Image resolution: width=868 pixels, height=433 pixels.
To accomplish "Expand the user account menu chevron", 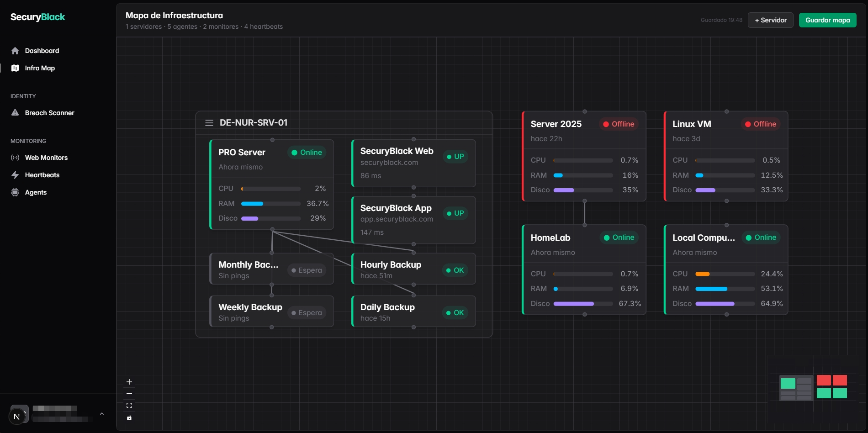I will 102,414.
